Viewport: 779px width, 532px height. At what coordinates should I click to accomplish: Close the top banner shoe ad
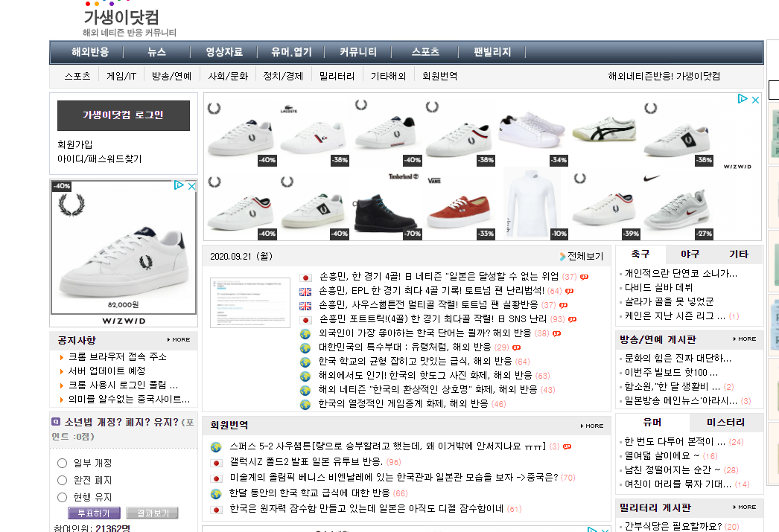(x=755, y=100)
